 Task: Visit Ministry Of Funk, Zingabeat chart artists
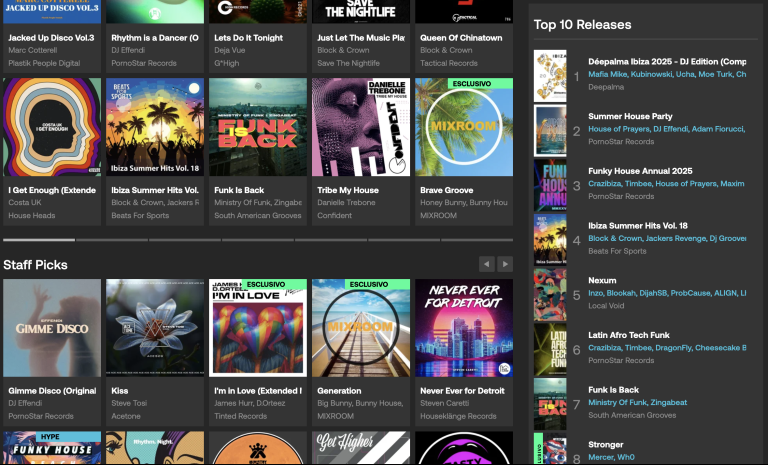pyautogui.click(x=637, y=403)
